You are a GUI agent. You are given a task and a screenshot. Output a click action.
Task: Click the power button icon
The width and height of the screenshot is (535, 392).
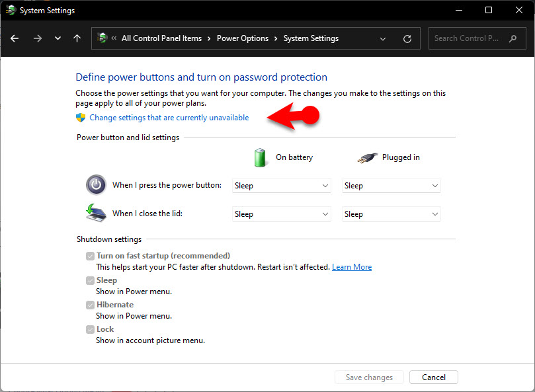[96, 184]
